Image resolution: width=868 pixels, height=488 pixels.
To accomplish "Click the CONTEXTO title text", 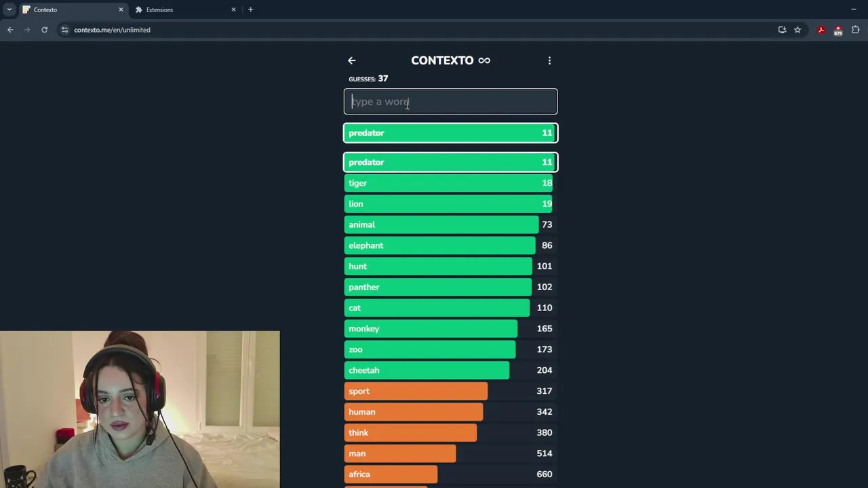I will [x=442, y=60].
